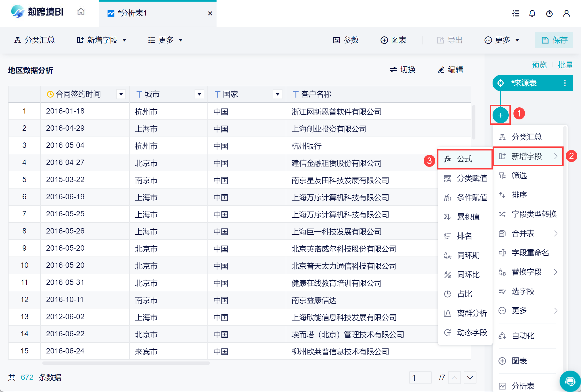Viewport: 581px width, 392px height.
Task: Click the 预览 link
Action: coord(539,65)
